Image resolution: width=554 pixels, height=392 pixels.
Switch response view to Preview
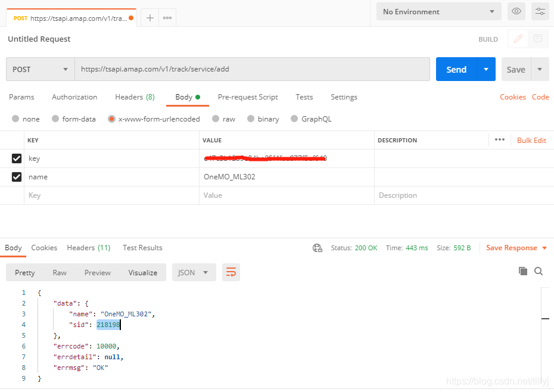[x=98, y=272]
